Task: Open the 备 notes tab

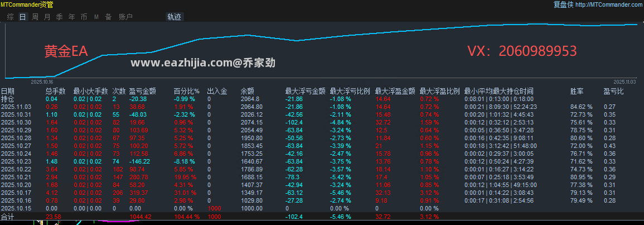Action: coord(108,17)
